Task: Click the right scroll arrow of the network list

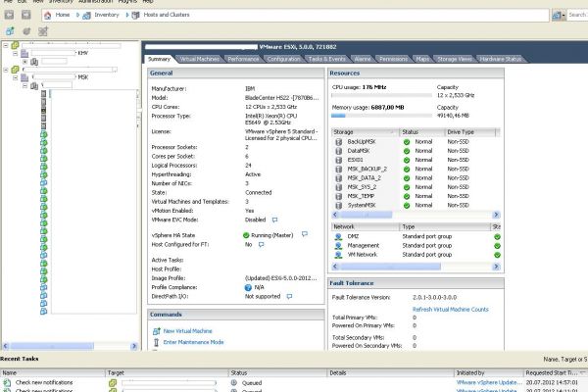Action: (x=496, y=267)
